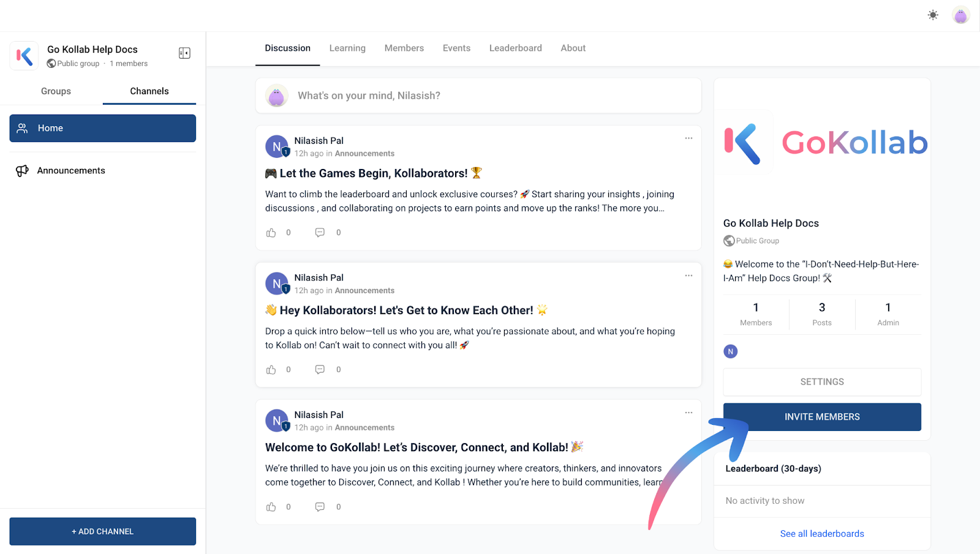This screenshot has height=554, width=980.
Task: Open options menu on Let the Games Begin post
Action: coord(688,138)
